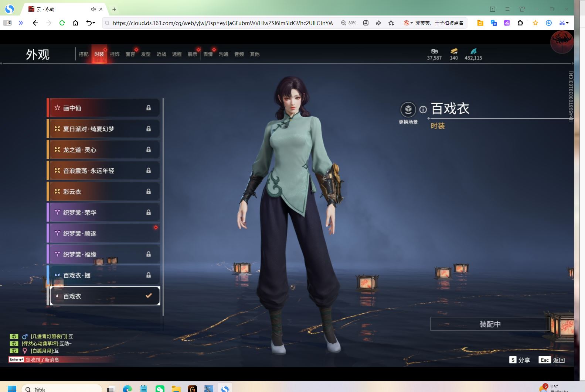Mute the 云·永劫 tab audio
This screenshot has width=585, height=392.
(x=93, y=9)
